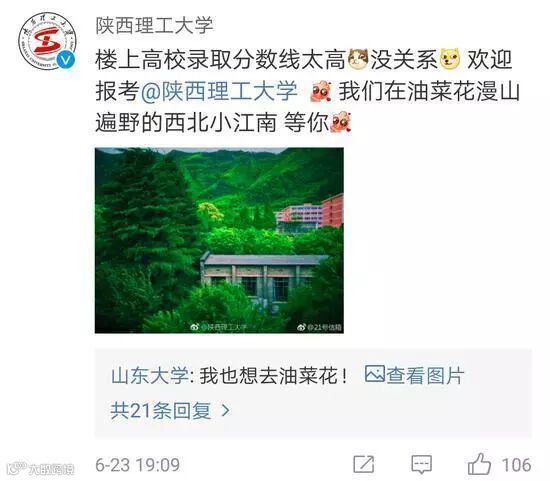Open the green campus photo thumbnail
This screenshot has width=550, height=481.
tap(219, 240)
